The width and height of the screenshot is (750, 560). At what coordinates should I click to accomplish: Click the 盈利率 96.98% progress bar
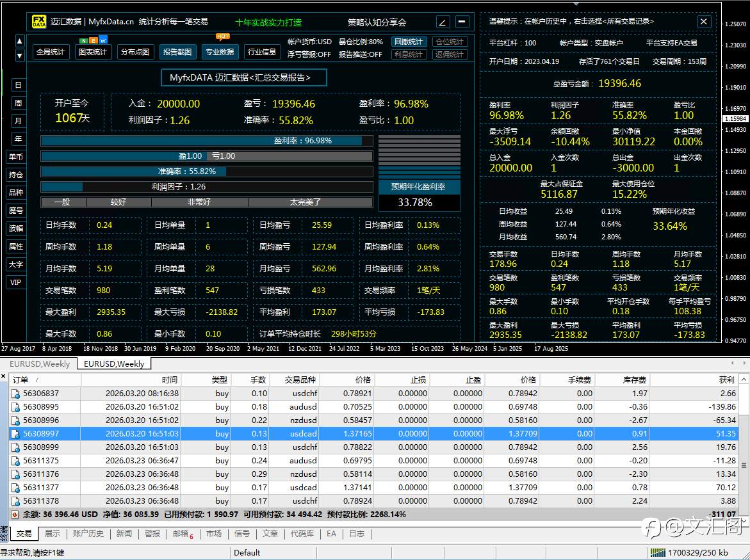point(206,141)
